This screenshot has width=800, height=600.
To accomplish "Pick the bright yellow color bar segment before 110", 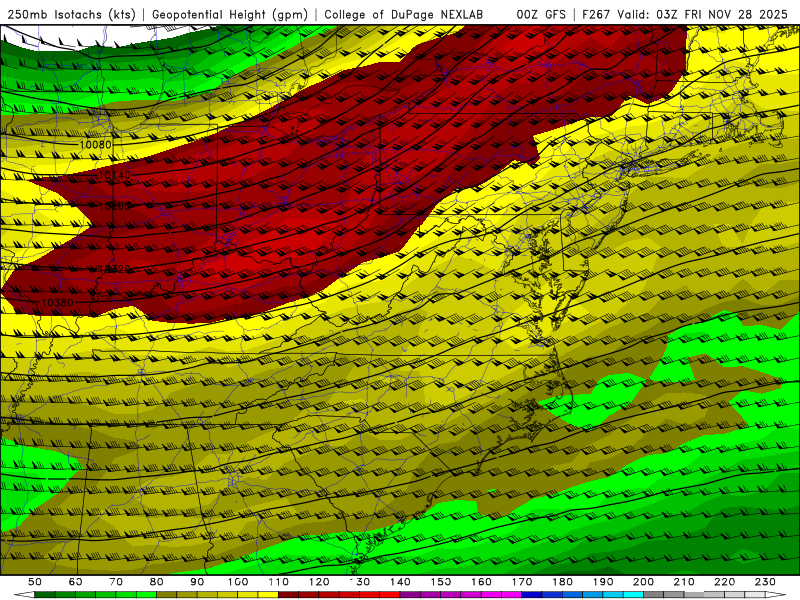I will (268, 595).
